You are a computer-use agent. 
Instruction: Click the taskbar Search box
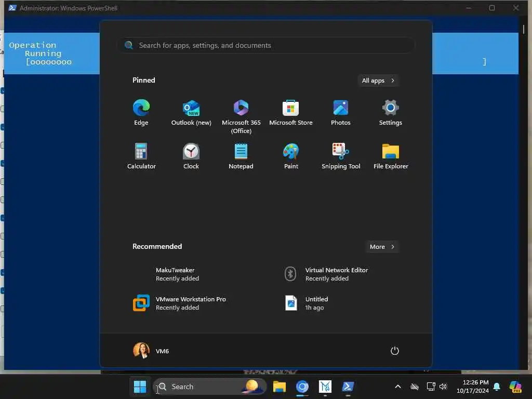click(210, 387)
